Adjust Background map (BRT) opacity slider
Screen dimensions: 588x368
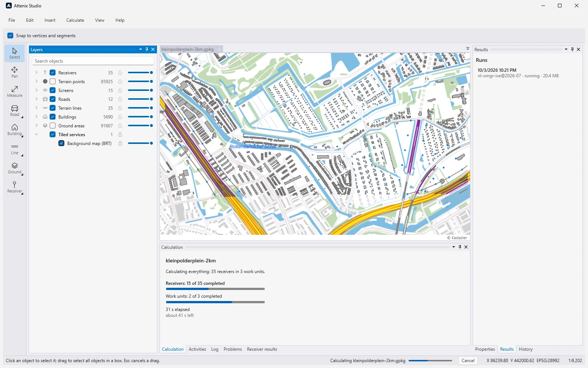(x=140, y=143)
